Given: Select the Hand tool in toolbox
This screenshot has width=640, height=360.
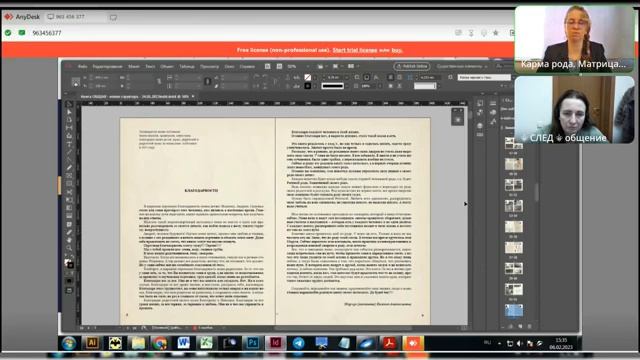Looking at the screenshot, I should click(x=69, y=240).
